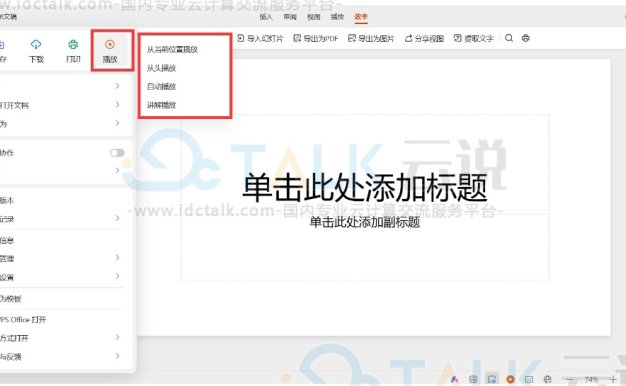Click 导入幻灯片 in the toolbar
This screenshot has height=386, width=626.
click(x=260, y=38)
